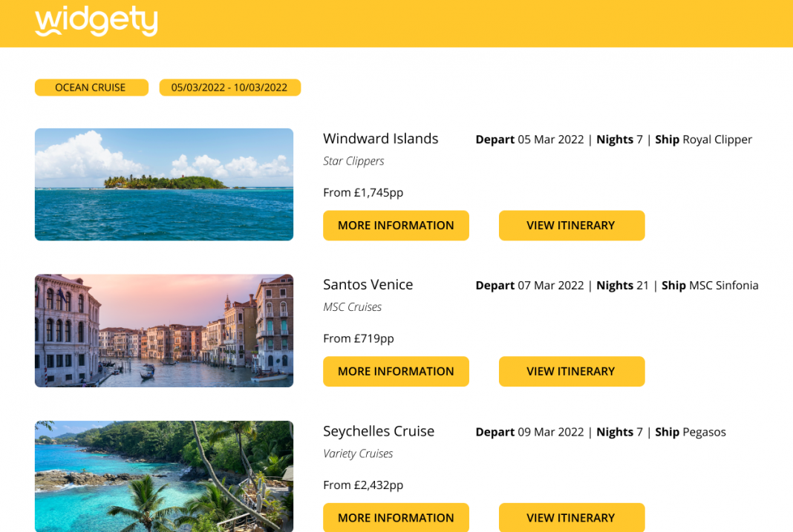Screen dimensions: 793x532
Task: Click MORE INFORMATION for Santos Venice
Action: (x=396, y=371)
